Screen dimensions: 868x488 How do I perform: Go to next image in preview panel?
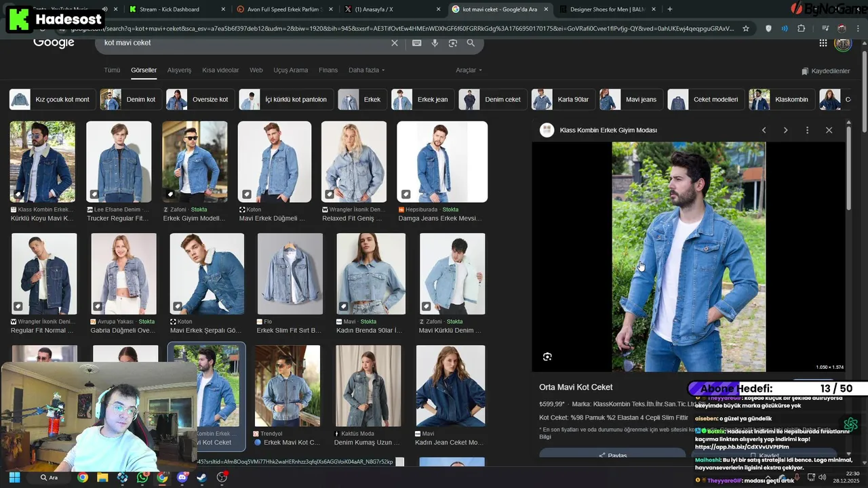click(785, 130)
